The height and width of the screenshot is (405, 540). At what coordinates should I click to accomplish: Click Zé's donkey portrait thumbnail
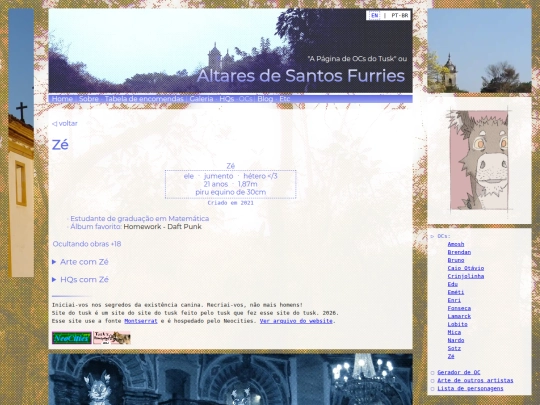point(479,160)
